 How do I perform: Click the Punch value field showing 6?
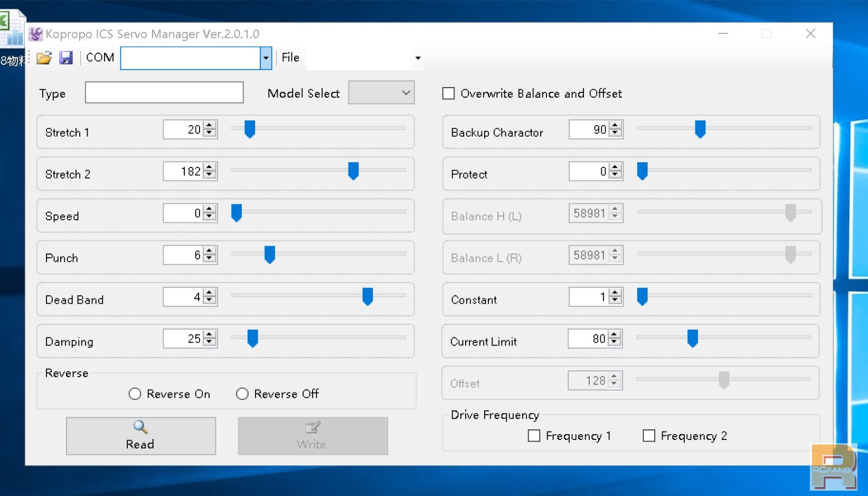coord(184,255)
